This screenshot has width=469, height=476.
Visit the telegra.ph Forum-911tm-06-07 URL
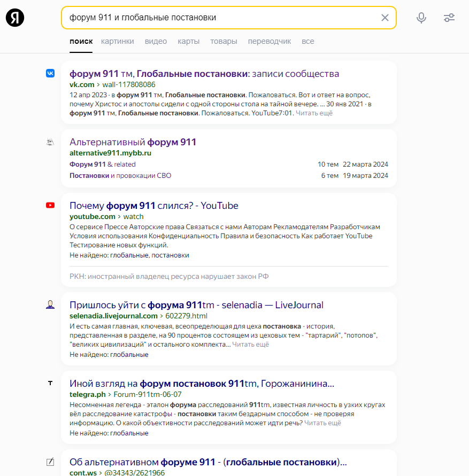126,394
